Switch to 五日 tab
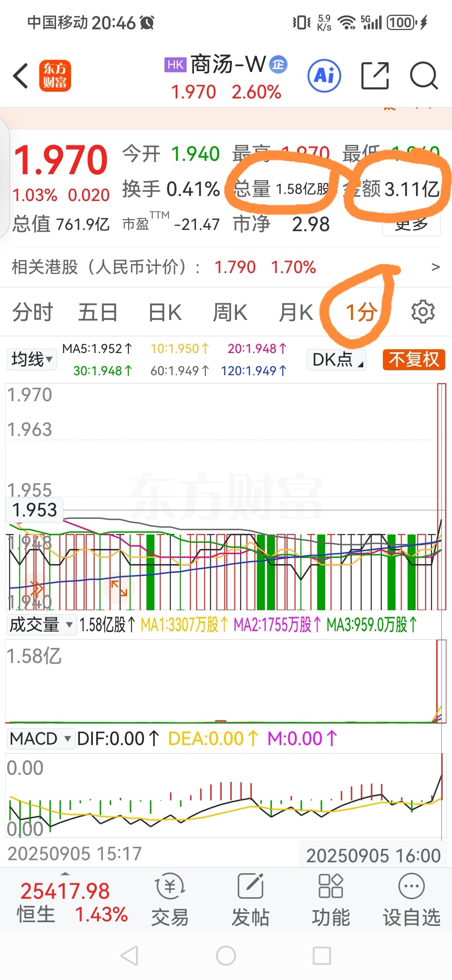Screen dimensions: 452x980 [98, 312]
